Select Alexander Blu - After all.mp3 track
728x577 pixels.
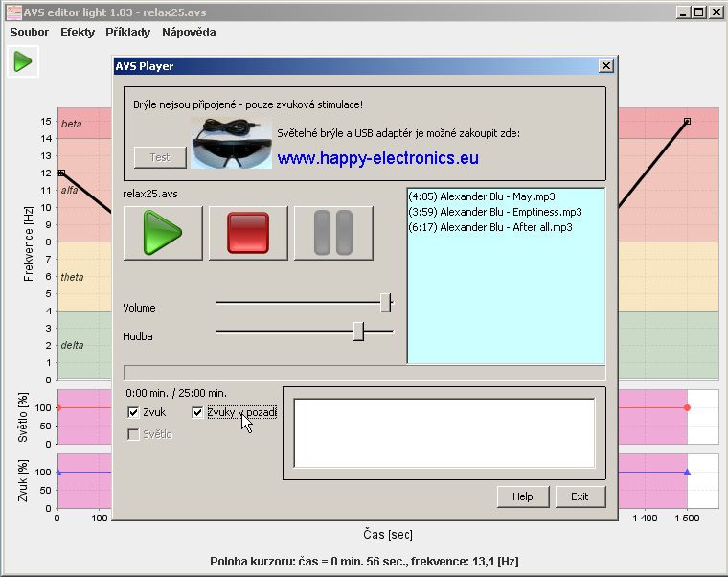point(490,227)
